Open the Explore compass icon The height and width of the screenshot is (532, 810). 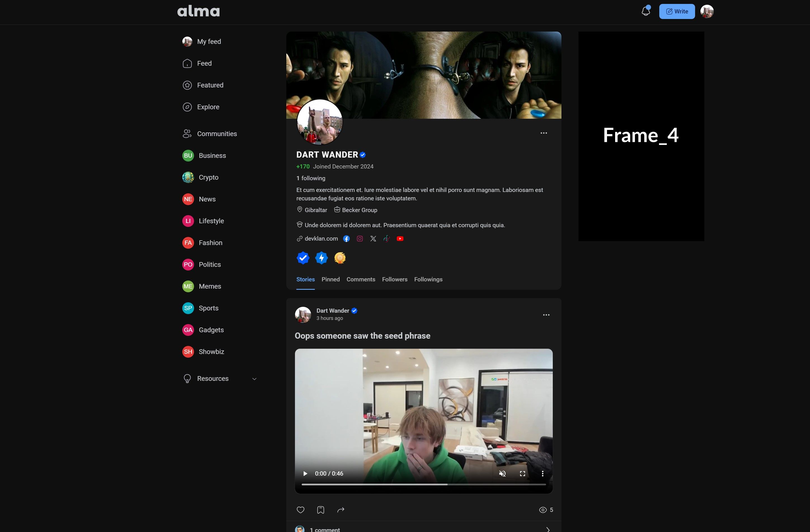[187, 107]
